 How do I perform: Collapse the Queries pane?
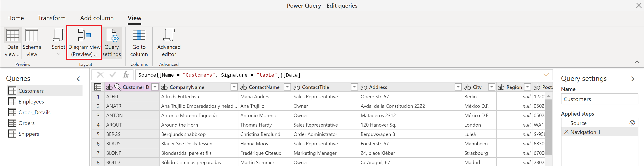(78, 79)
